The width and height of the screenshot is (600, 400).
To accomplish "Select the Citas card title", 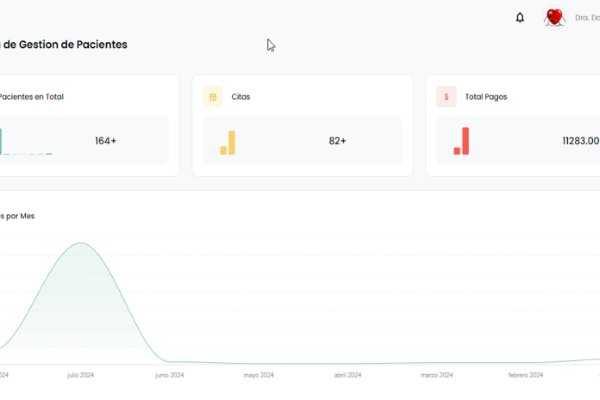I will click(x=240, y=97).
